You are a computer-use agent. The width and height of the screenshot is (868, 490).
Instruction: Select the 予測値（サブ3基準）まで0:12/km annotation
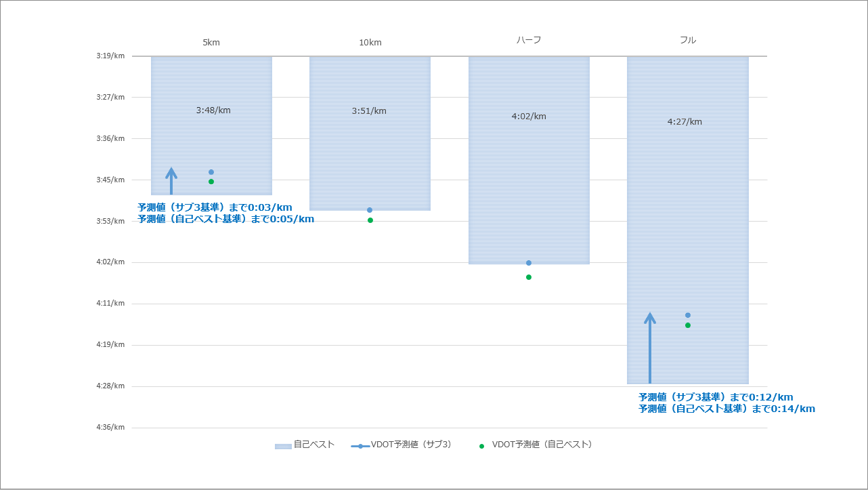tap(716, 397)
